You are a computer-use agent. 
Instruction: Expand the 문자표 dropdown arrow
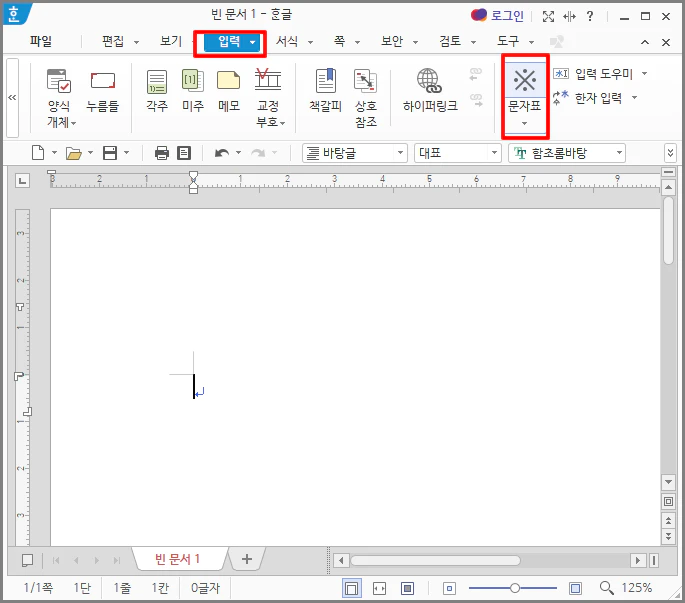pyautogui.click(x=525, y=124)
